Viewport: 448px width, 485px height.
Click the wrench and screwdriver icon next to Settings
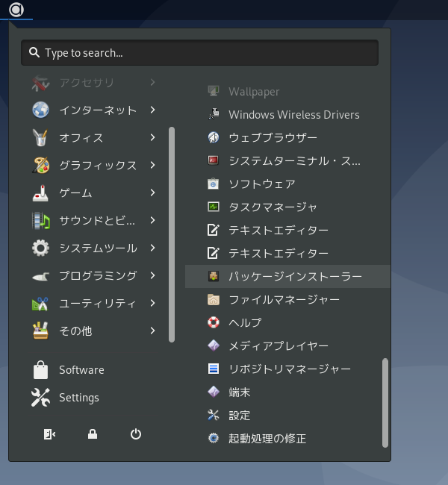[40, 398]
